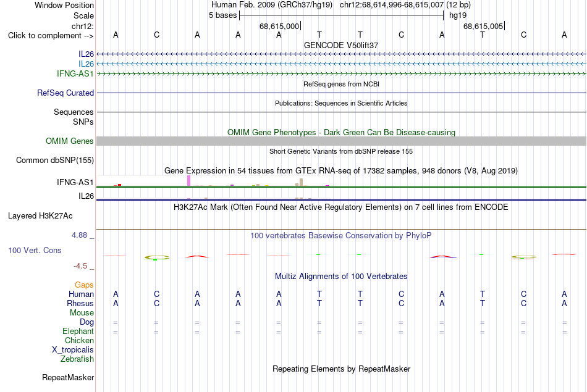Open 'Multiz Alignments of 100 Vertebrates' title
The height and width of the screenshot is (392, 587).
341,277
